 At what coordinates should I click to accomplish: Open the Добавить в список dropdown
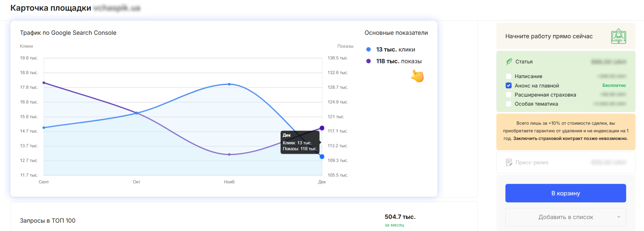point(566,217)
